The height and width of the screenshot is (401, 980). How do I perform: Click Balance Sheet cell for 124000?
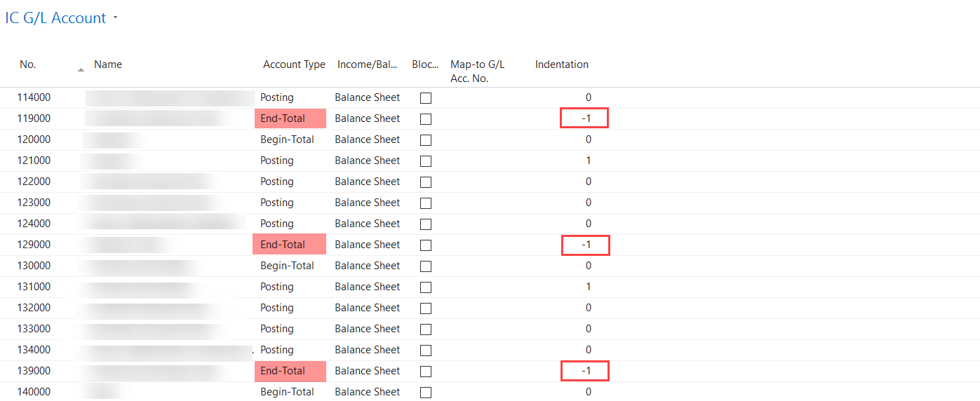(x=368, y=224)
